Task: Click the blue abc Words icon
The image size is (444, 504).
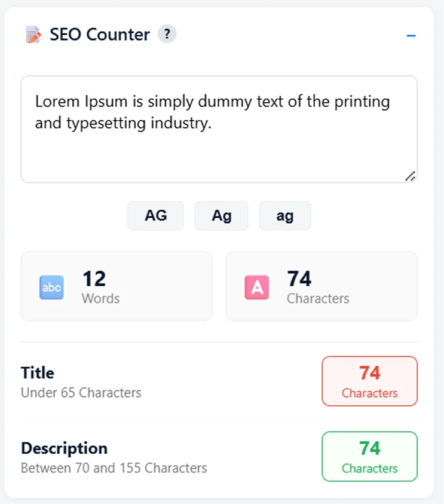Action: (51, 286)
